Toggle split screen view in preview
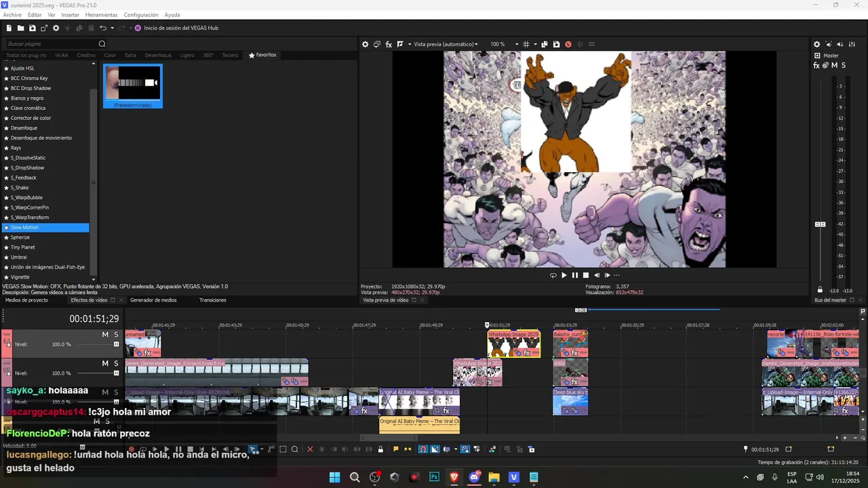This screenshot has height=488, width=868. pos(400,44)
